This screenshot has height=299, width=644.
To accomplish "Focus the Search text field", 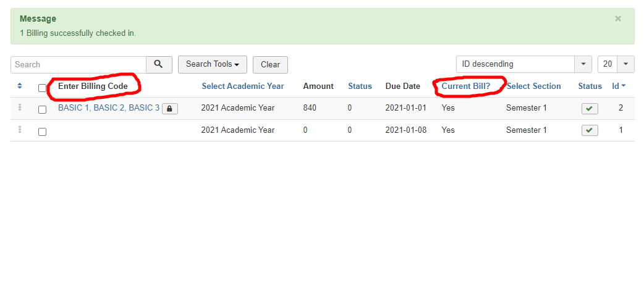I will 78,64.
